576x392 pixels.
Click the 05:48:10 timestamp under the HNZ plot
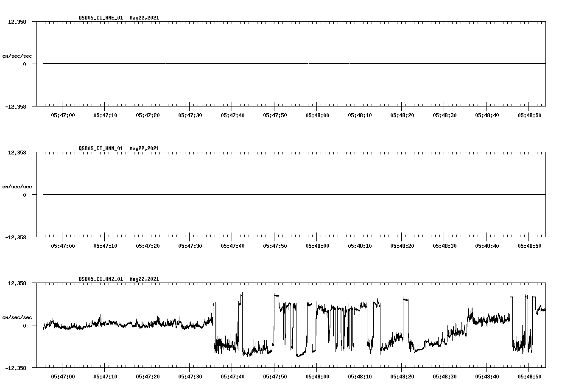pos(360,375)
